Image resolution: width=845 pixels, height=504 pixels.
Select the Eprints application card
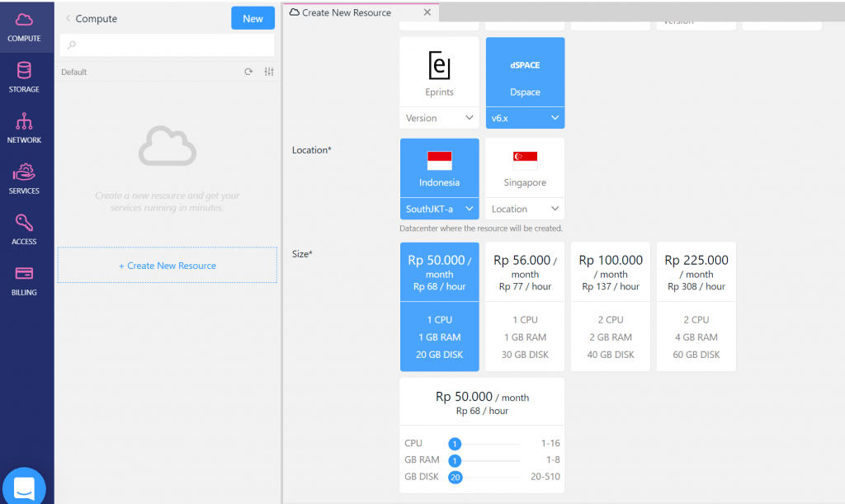click(x=439, y=72)
